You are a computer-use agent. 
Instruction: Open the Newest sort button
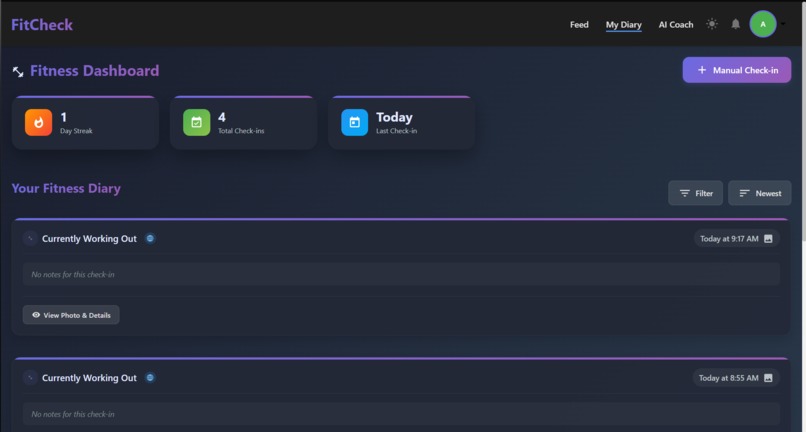tap(760, 193)
